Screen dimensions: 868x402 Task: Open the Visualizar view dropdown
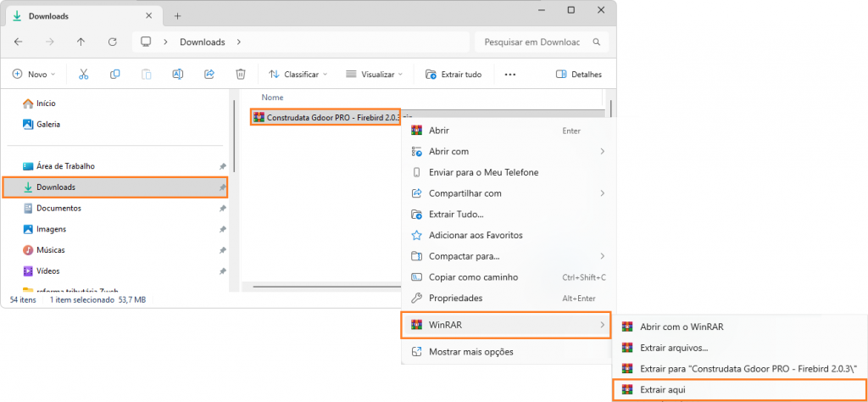[x=374, y=74]
